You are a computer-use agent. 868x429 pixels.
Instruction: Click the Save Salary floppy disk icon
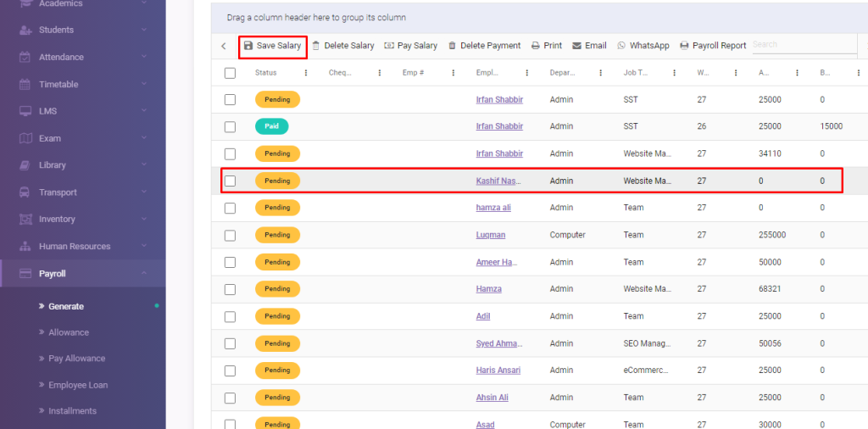(x=248, y=46)
